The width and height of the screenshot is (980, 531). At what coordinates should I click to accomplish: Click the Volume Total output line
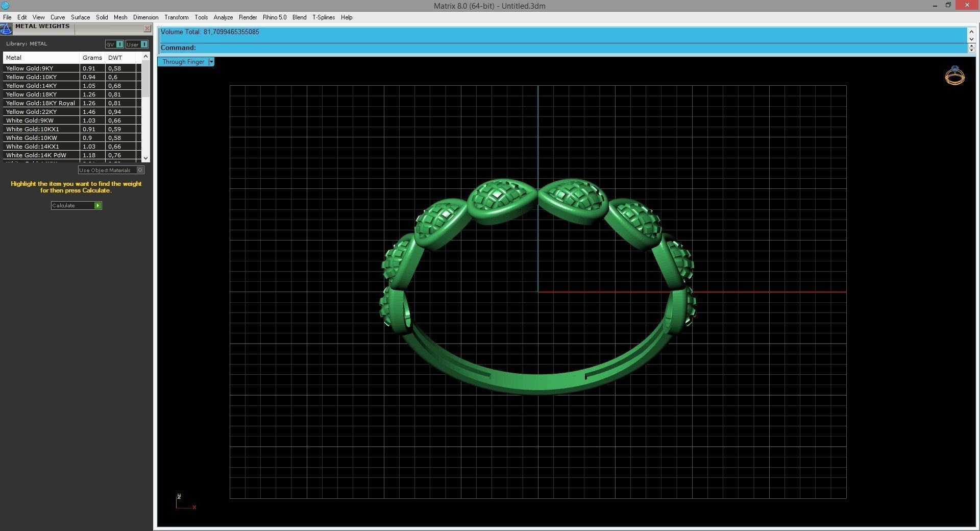coord(210,32)
